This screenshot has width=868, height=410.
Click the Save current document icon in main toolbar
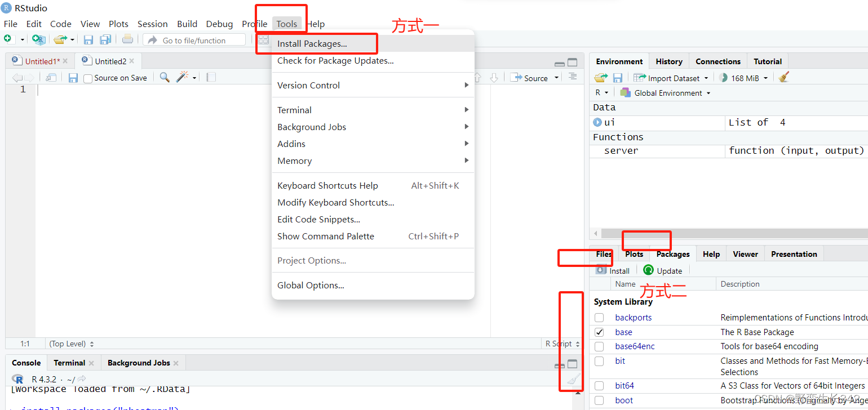88,39
